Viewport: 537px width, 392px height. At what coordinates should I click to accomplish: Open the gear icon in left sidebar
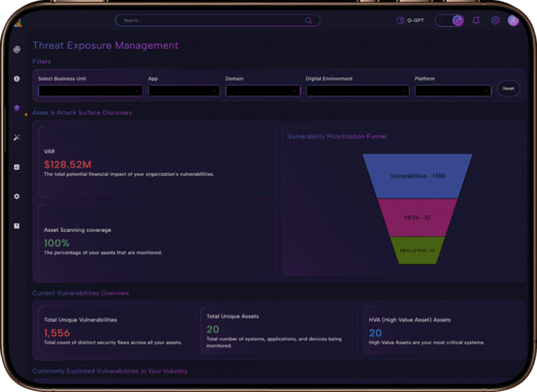point(17,196)
